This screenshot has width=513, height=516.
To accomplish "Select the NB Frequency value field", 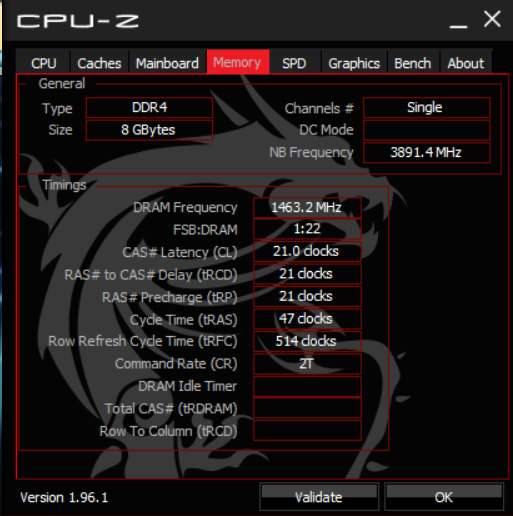I will pyautogui.click(x=426, y=153).
